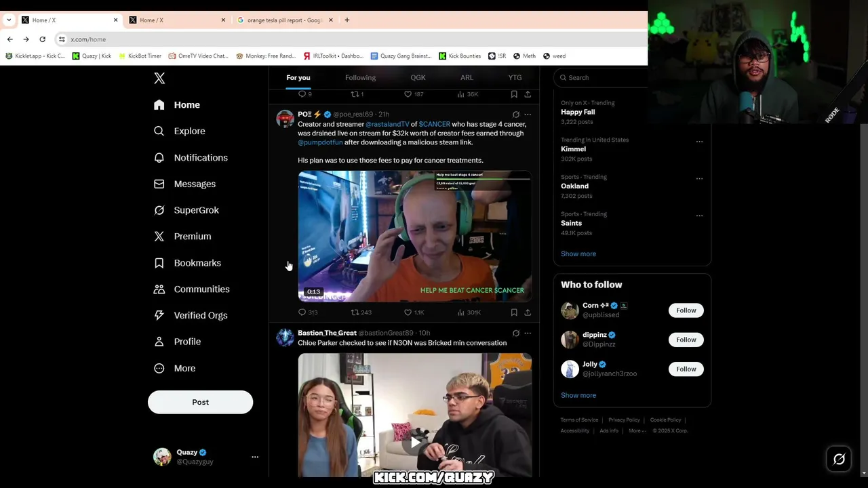Open the Kick Bounties bookmark
868x488 pixels.
460,56
